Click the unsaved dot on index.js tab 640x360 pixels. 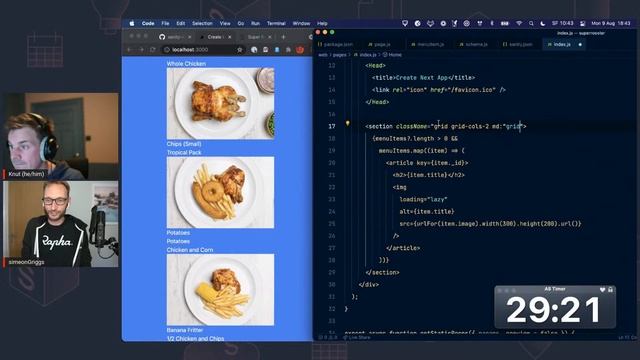(x=580, y=44)
